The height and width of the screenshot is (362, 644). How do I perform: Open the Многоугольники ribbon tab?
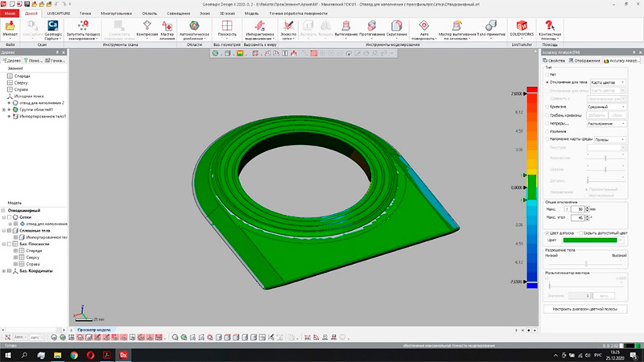[x=116, y=14]
